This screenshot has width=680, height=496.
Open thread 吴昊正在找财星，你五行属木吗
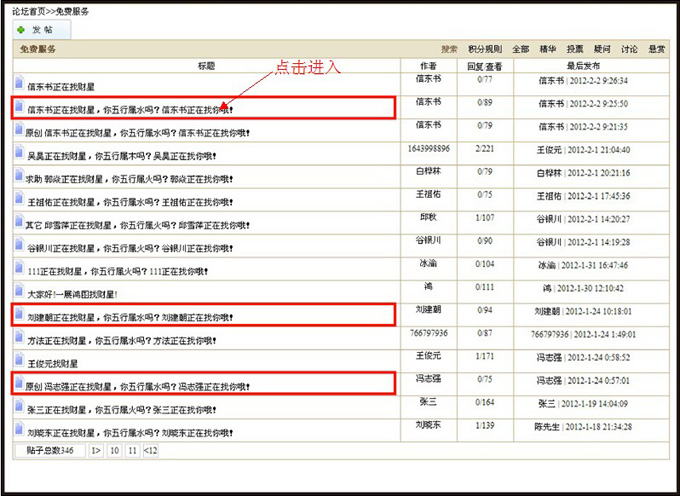(x=122, y=156)
